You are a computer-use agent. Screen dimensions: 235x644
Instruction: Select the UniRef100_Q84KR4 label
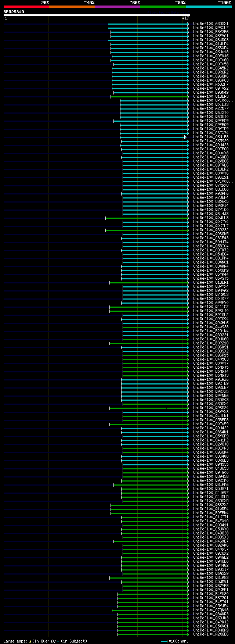(x=211, y=266)
